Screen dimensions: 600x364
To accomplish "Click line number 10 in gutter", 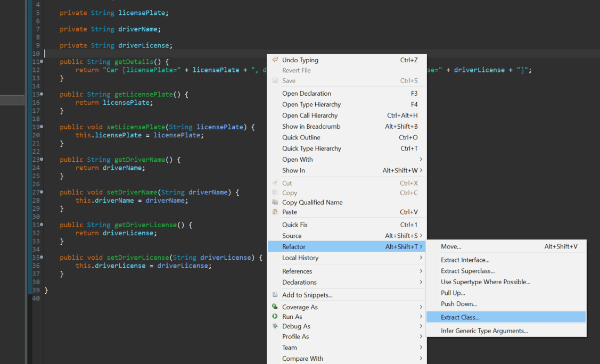I will pos(36,54).
